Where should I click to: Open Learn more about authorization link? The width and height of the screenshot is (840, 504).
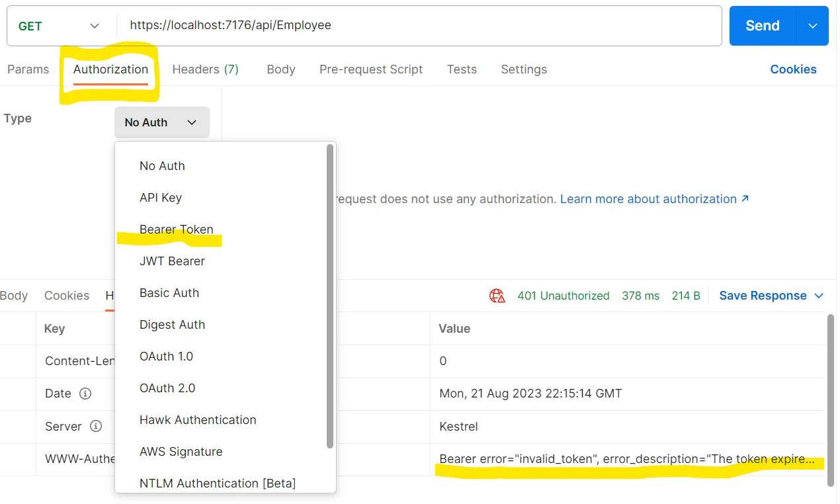coord(654,199)
